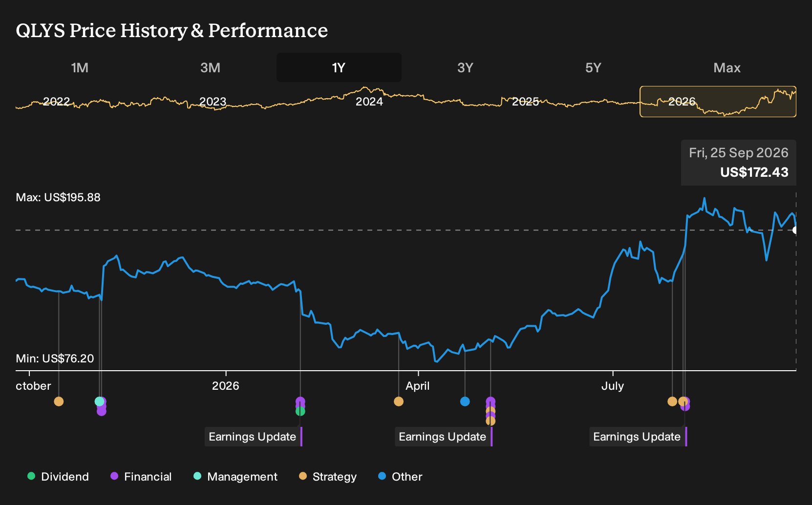Click the Strategy event dot near October
The image size is (812, 505).
tap(59, 401)
